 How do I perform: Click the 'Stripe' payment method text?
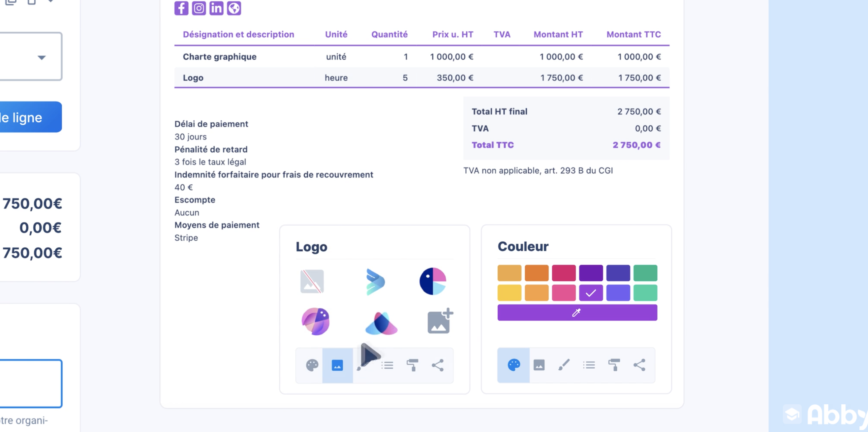pyautogui.click(x=186, y=238)
